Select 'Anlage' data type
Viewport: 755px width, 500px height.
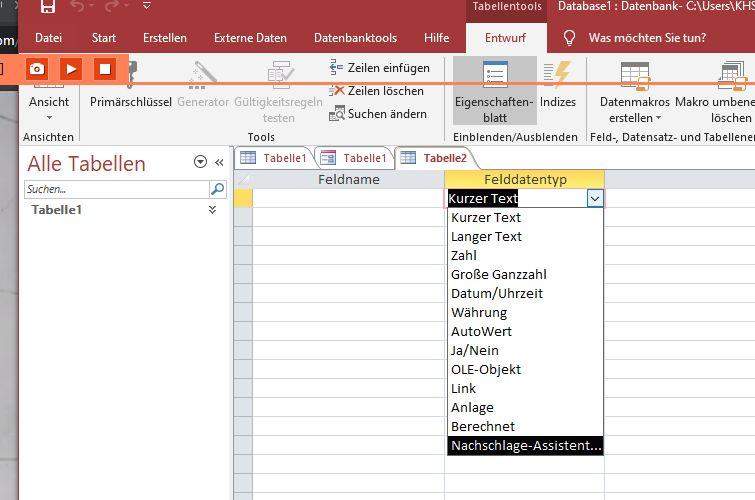525,408
